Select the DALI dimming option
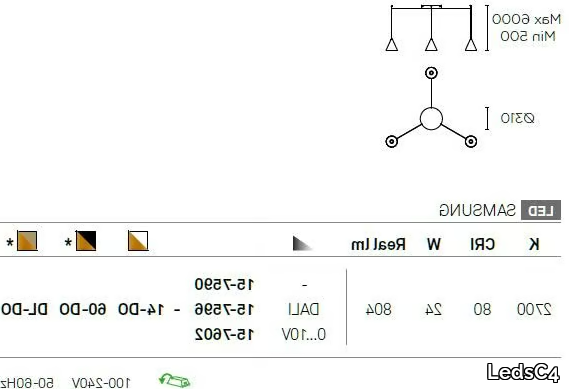 pyautogui.click(x=304, y=309)
